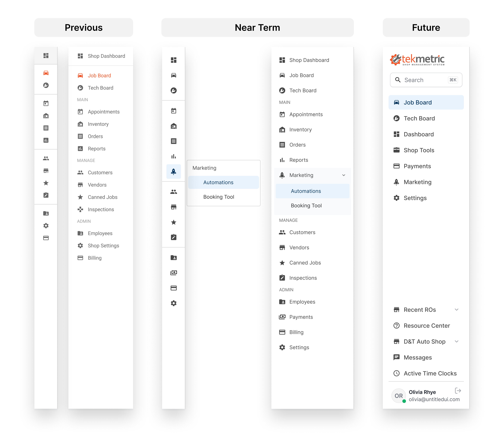Click the Canned Jobs star icon in the Near Term collapsed sidebar
Viewport: 504px width, 436px height.
click(173, 222)
